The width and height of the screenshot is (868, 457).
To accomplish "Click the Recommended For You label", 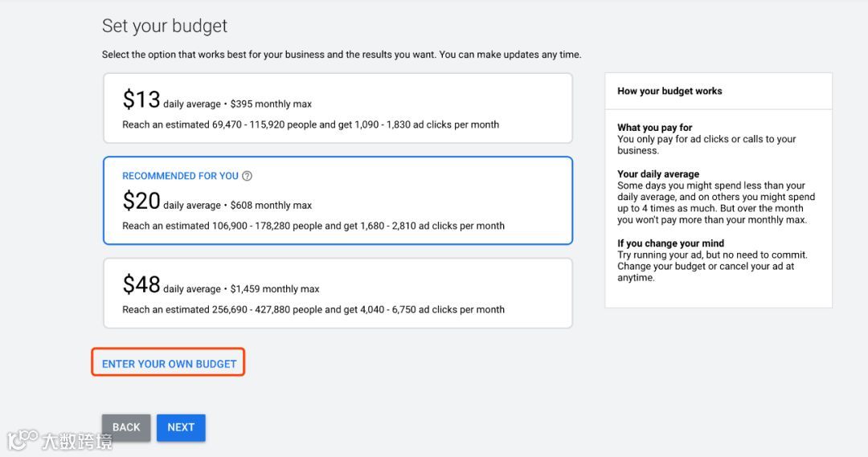I will [x=180, y=176].
